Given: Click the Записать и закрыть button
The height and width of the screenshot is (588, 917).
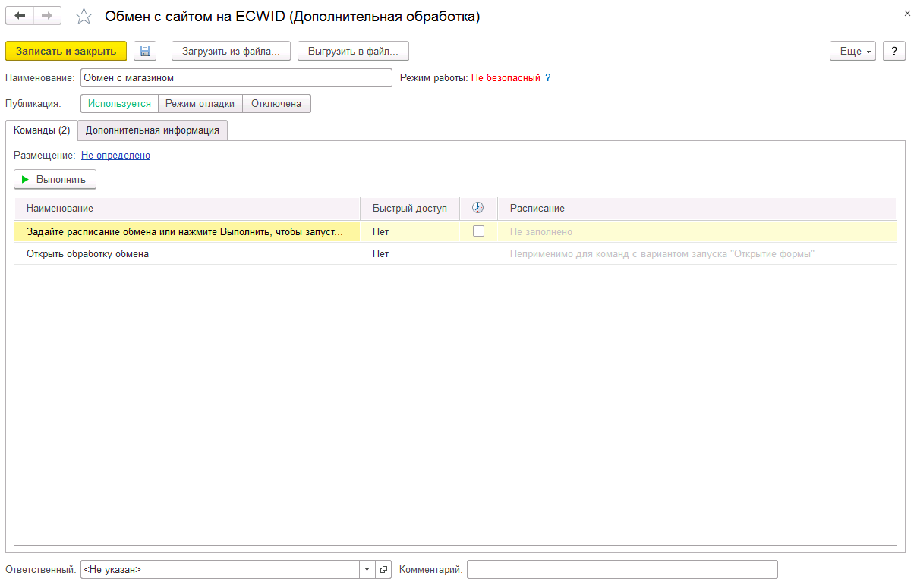Looking at the screenshot, I should click(x=66, y=51).
